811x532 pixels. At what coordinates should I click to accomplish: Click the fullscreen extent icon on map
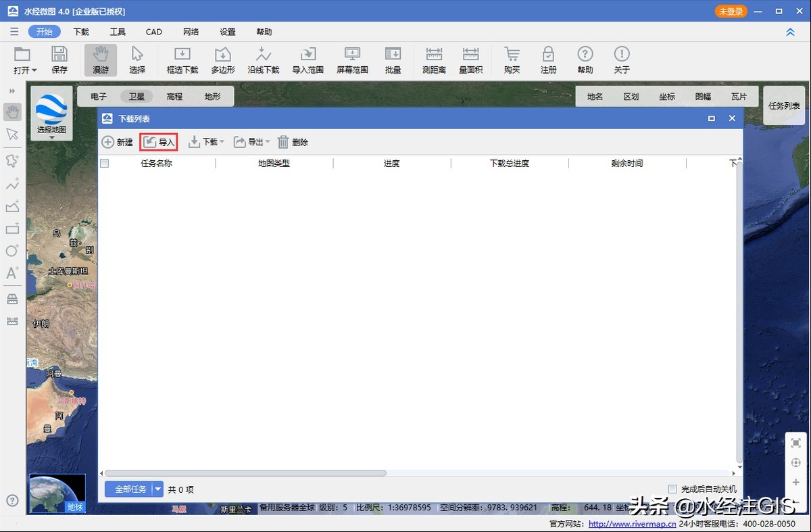pos(796,443)
